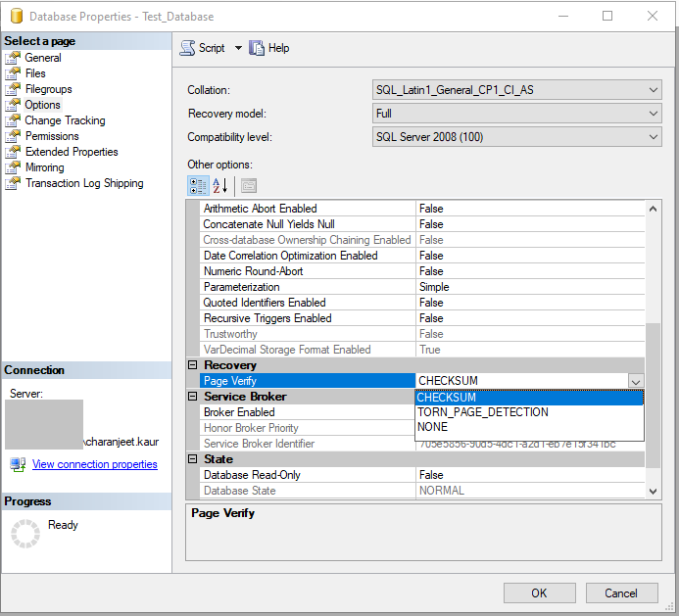Click the Property Pages icon

(x=249, y=186)
